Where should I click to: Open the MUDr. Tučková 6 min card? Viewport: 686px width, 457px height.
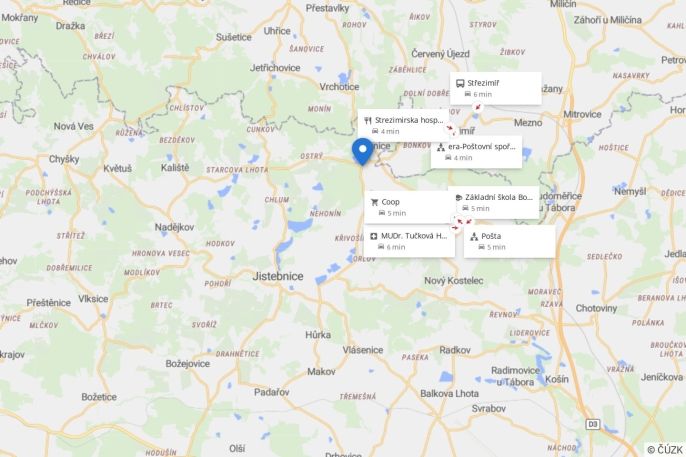409,241
